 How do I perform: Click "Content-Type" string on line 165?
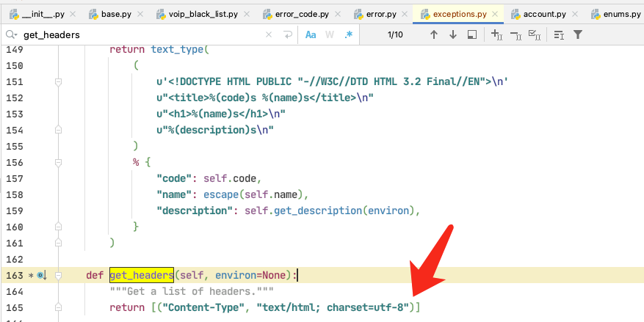(203, 307)
